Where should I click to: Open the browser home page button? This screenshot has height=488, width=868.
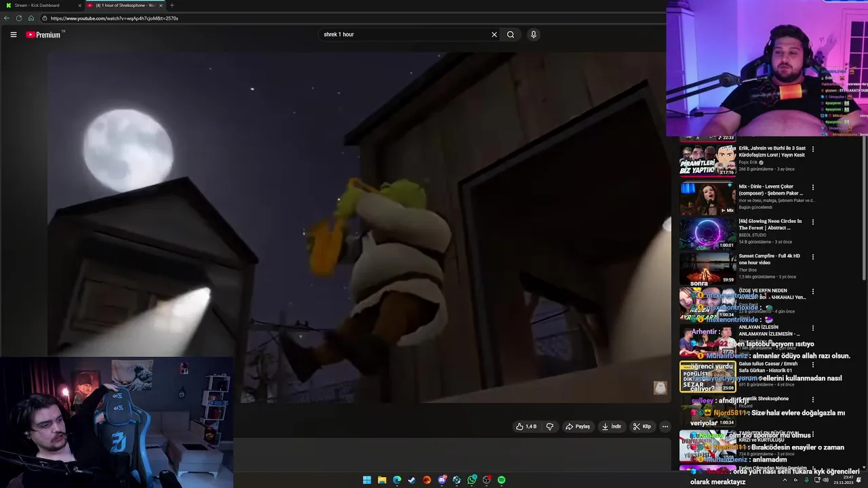coord(31,18)
